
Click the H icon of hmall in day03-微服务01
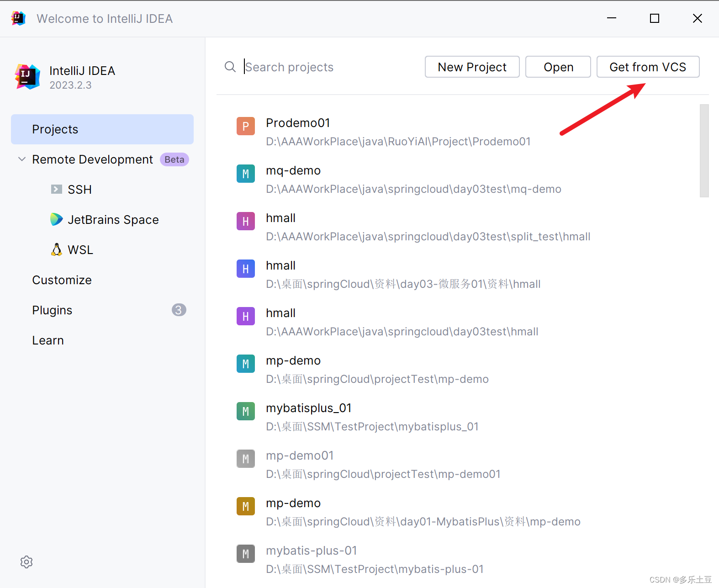[x=246, y=269]
